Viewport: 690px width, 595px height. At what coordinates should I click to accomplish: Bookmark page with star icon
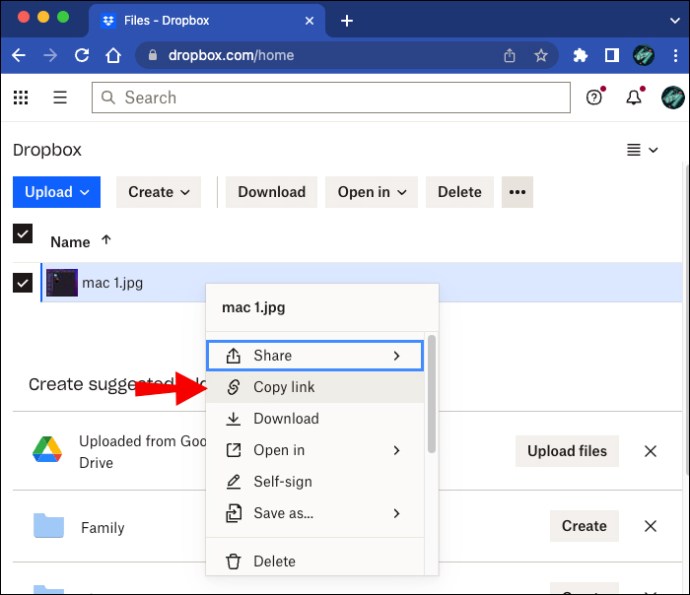(x=541, y=56)
